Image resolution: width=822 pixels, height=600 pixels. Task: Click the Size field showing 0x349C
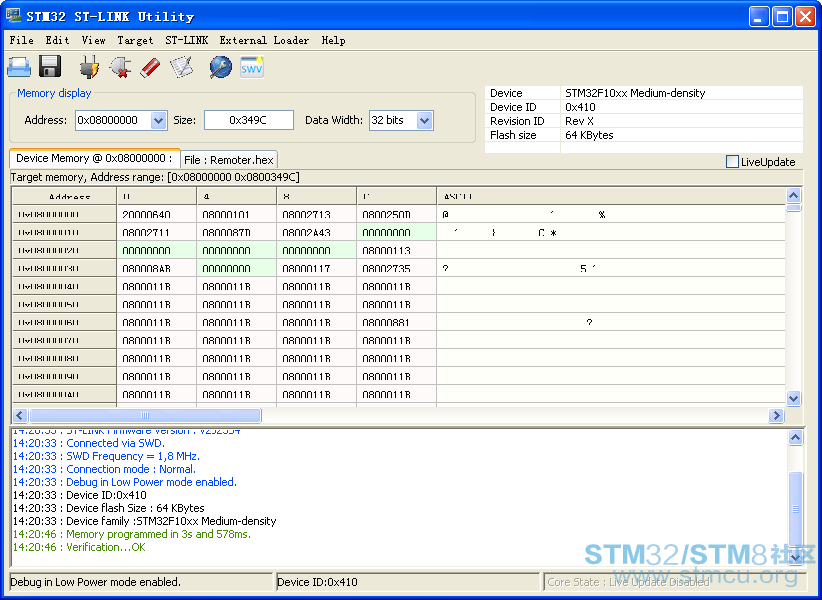(x=248, y=121)
